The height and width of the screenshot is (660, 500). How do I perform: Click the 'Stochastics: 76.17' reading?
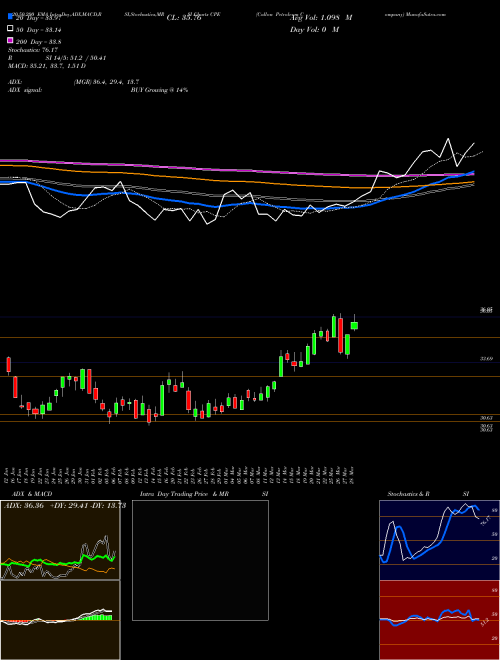point(33,50)
